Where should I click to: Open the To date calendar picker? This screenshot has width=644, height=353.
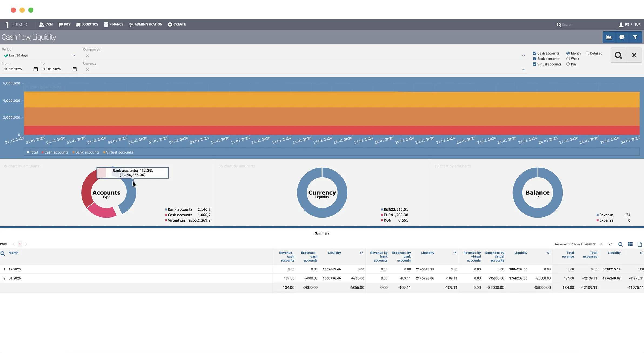click(75, 69)
